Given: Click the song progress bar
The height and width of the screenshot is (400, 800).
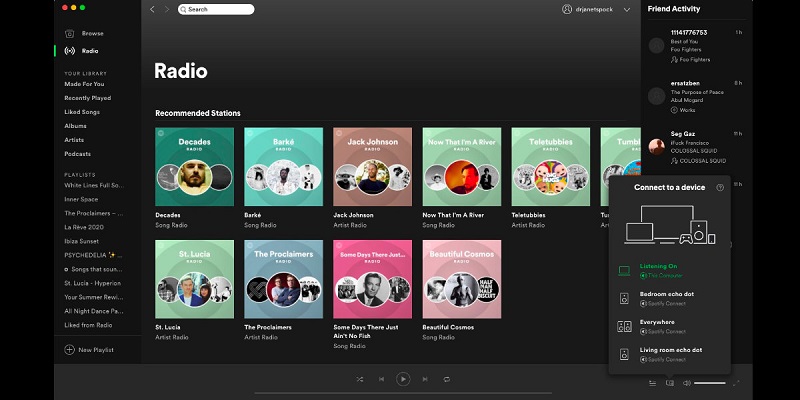Looking at the screenshot, I should click(x=403, y=393).
